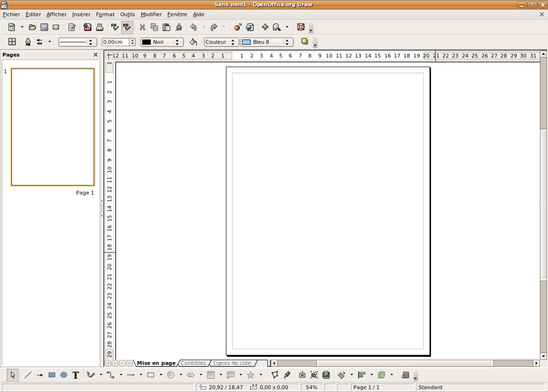548x392 pixels.
Task: Toggle Edit file mode
Action: (x=72, y=27)
